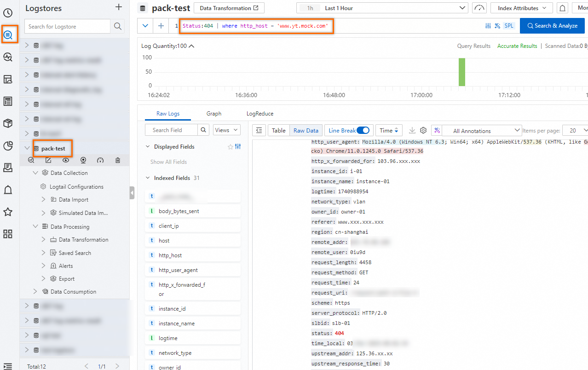Collapse the pack-test Logstore node
The width and height of the screenshot is (588, 370).
pyautogui.click(x=27, y=148)
